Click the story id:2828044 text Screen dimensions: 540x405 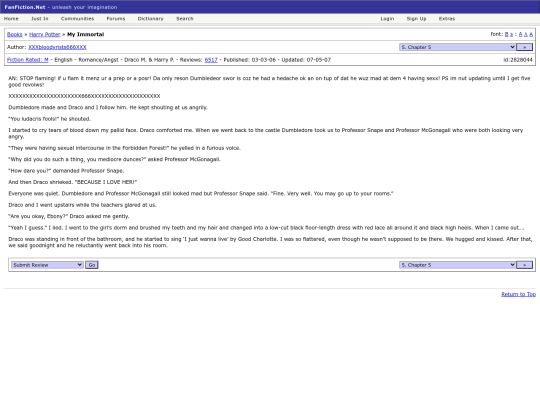[x=518, y=60]
